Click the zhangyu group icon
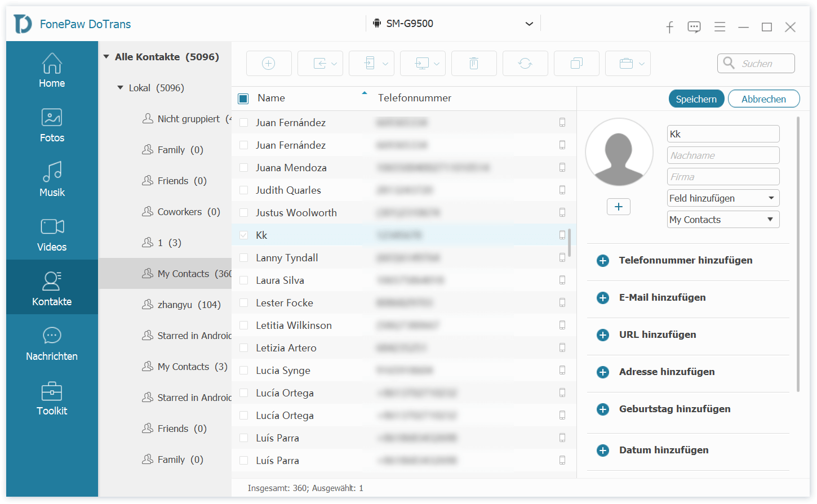Screen dimensions: 817x504 [x=148, y=304]
